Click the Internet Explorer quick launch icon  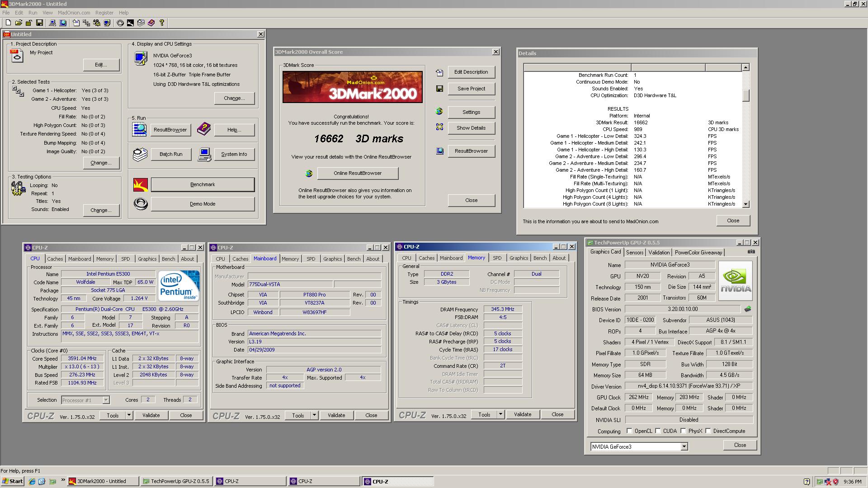[x=32, y=481]
